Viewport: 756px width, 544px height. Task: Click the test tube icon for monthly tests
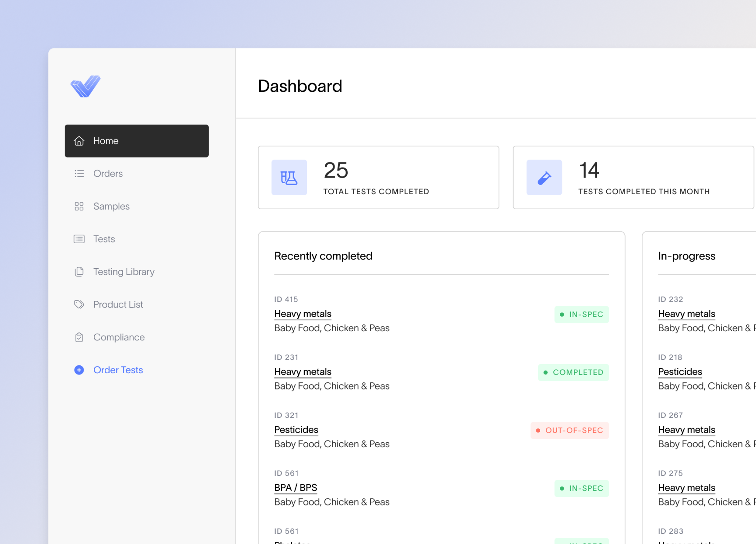tap(544, 178)
